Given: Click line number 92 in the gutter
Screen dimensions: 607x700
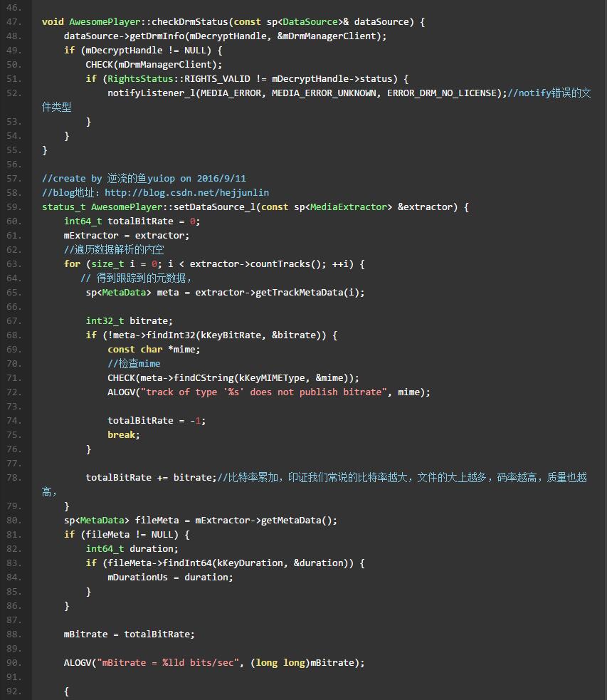Looking at the screenshot, I should [x=14, y=691].
